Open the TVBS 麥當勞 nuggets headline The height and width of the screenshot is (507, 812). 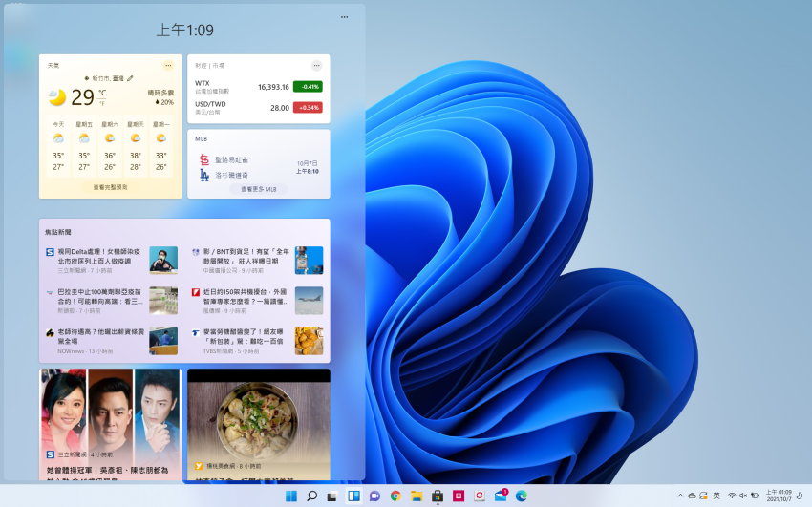(x=244, y=336)
